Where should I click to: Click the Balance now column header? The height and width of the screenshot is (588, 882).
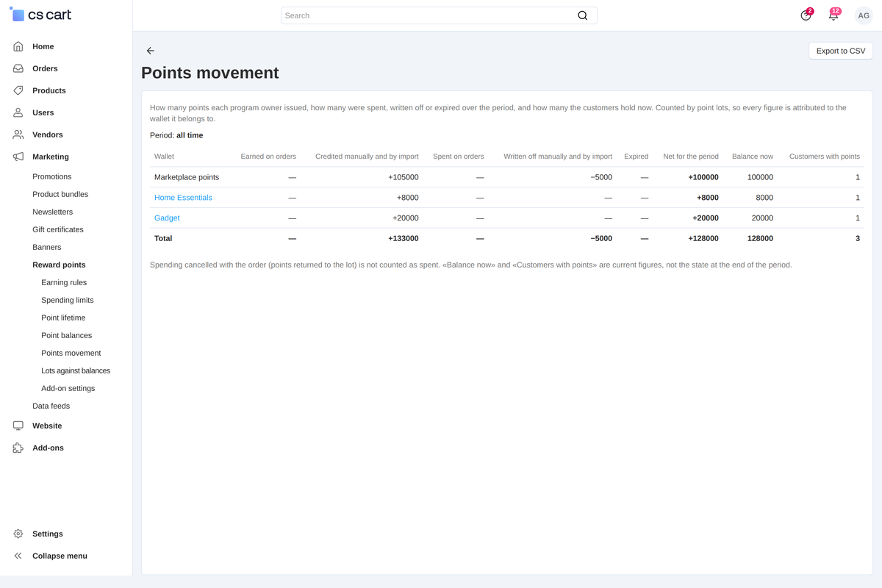[x=753, y=157]
